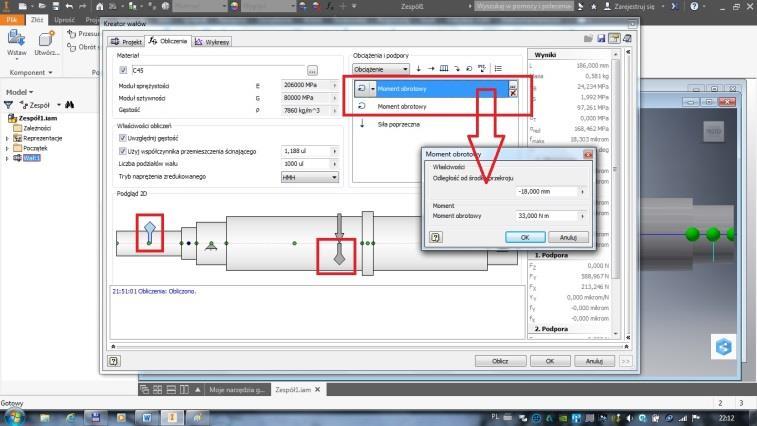Select Siła poprzeczna row in load list

point(434,124)
